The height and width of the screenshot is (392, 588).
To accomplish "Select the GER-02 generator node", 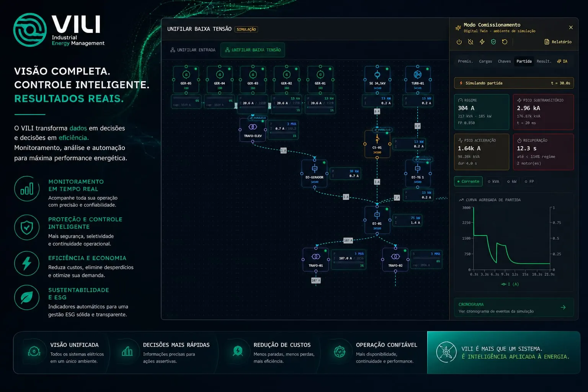I will click(287, 80).
